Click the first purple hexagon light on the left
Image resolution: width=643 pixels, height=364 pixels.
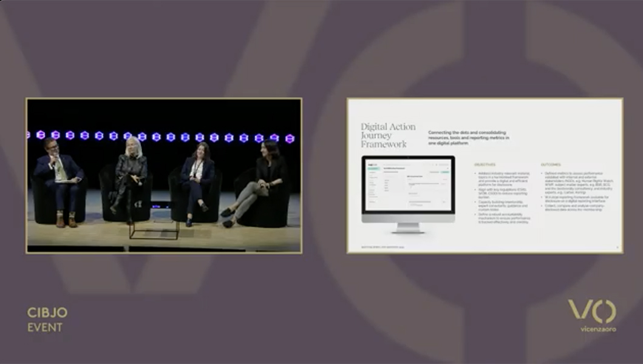[x=41, y=135]
